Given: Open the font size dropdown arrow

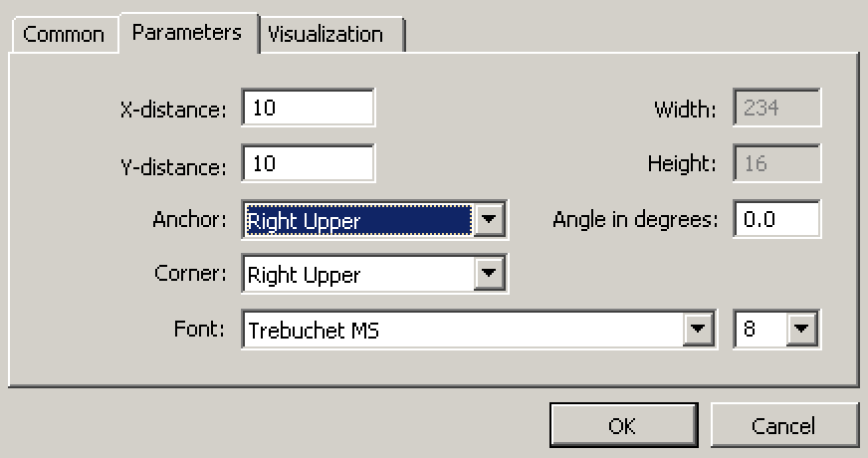Looking at the screenshot, I should coord(802,330).
